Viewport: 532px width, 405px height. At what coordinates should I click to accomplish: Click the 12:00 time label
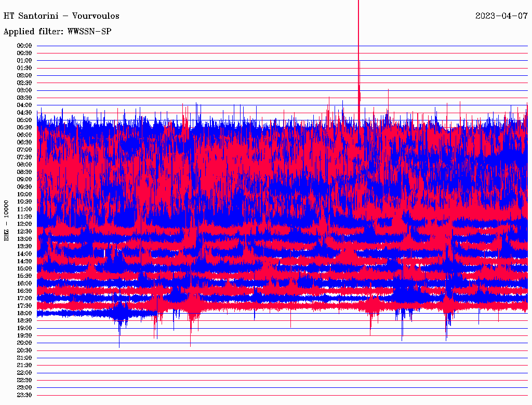click(x=24, y=224)
